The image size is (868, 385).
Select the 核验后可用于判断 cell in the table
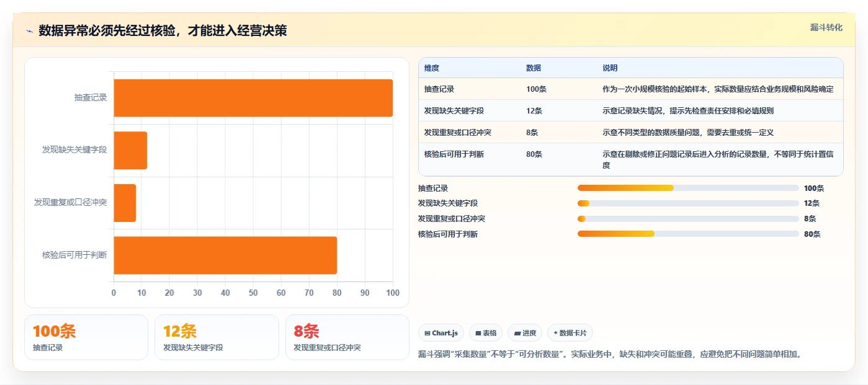tap(454, 154)
